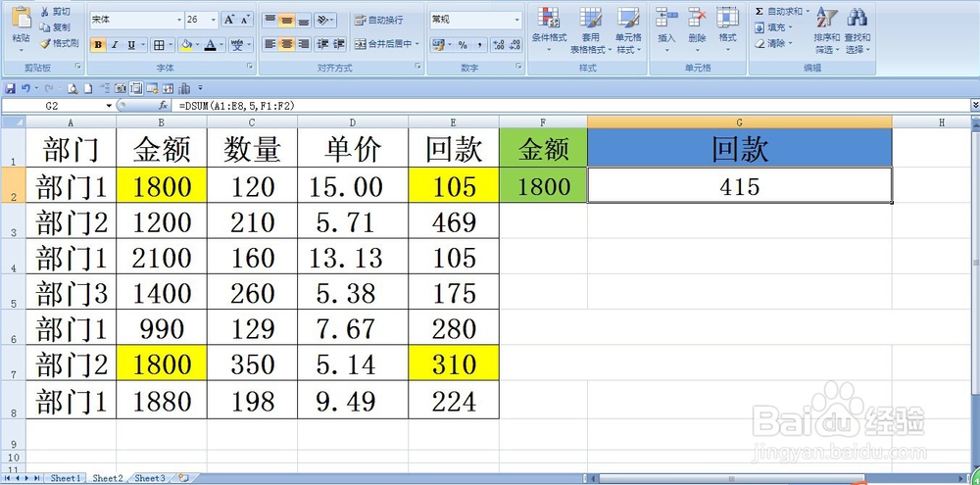
Task: Toggle align text left
Action: click(x=270, y=44)
